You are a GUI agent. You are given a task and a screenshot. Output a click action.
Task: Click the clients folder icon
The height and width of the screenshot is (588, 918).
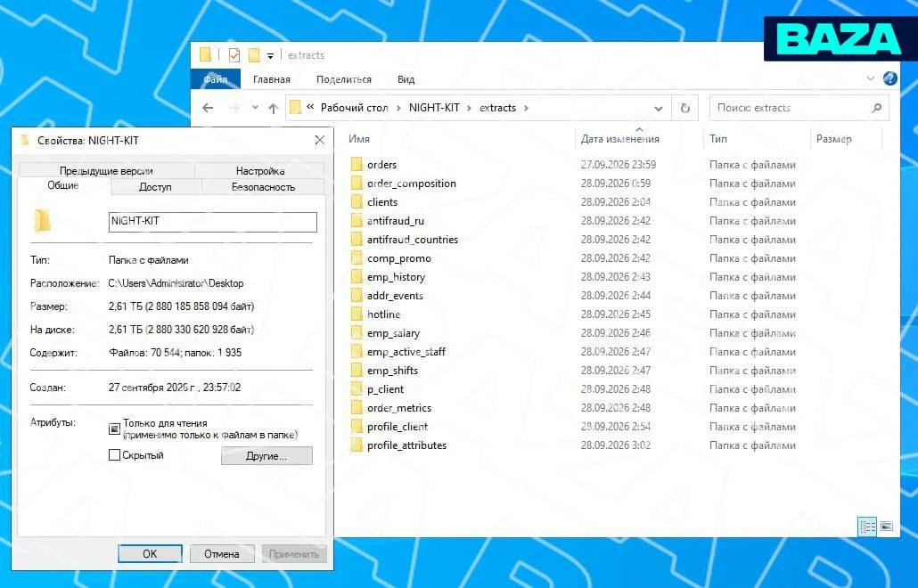click(357, 202)
